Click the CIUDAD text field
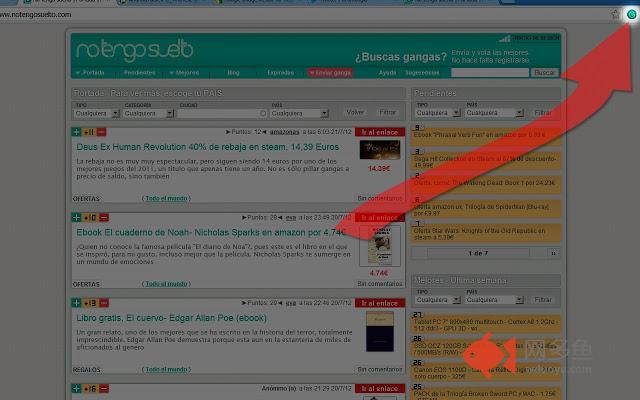The image size is (640, 400). pyautogui.click(x=222, y=113)
